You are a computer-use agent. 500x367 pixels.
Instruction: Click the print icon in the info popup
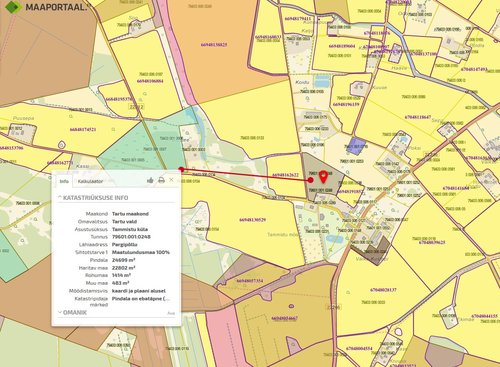pyautogui.click(x=161, y=180)
